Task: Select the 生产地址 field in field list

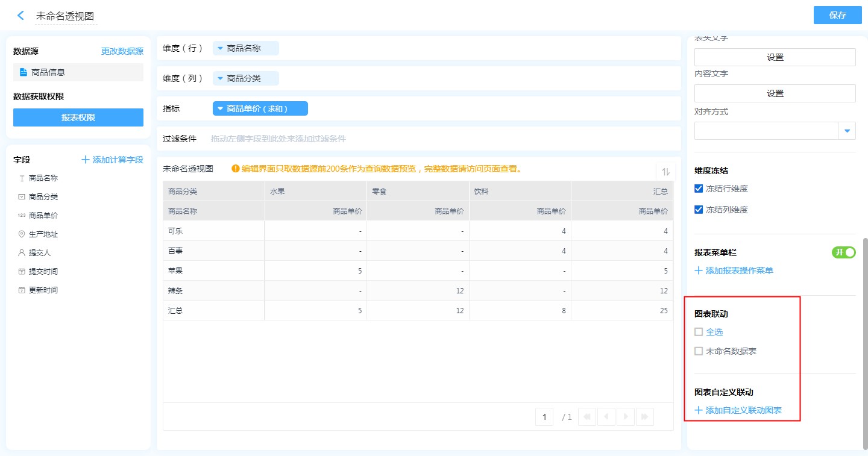Action: [43, 234]
